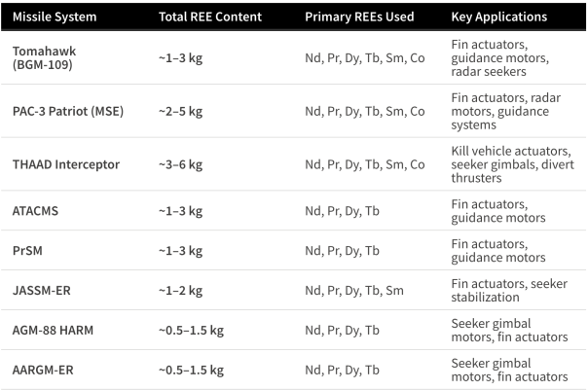Viewport: 588px width, 390px height.
Task: Select the Total REE Content header
Action: [x=210, y=17]
